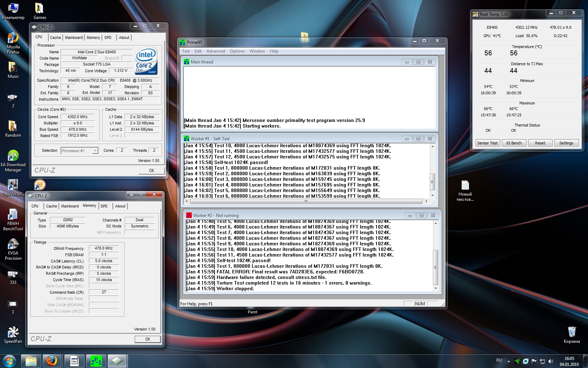Select the desktop icon labeled 333
The height and width of the screenshot is (368, 588).
pos(13,277)
